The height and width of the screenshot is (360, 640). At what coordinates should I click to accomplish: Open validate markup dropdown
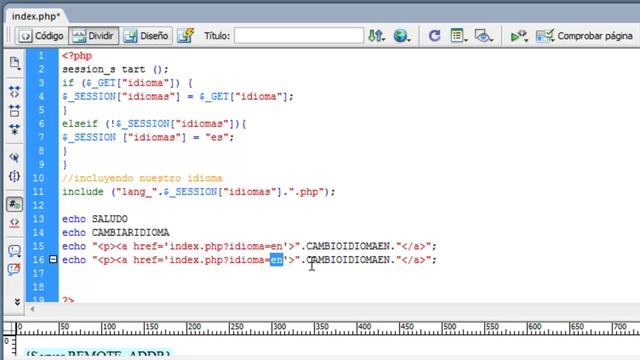click(519, 36)
